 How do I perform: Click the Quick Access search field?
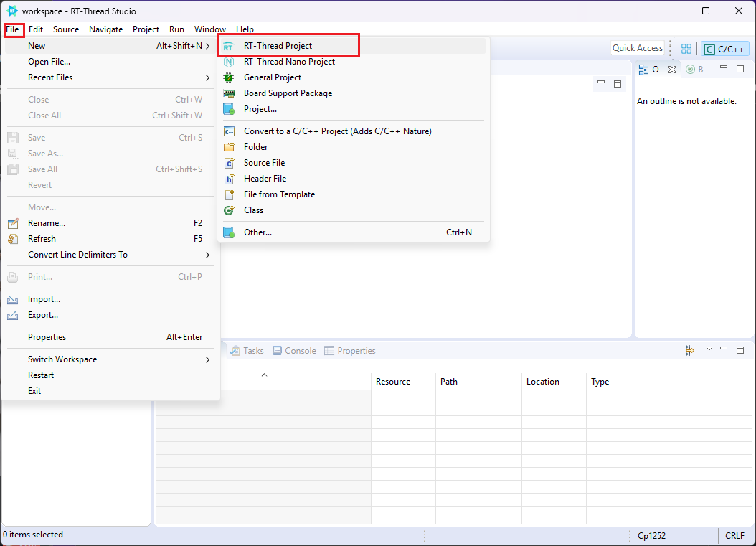pos(637,48)
